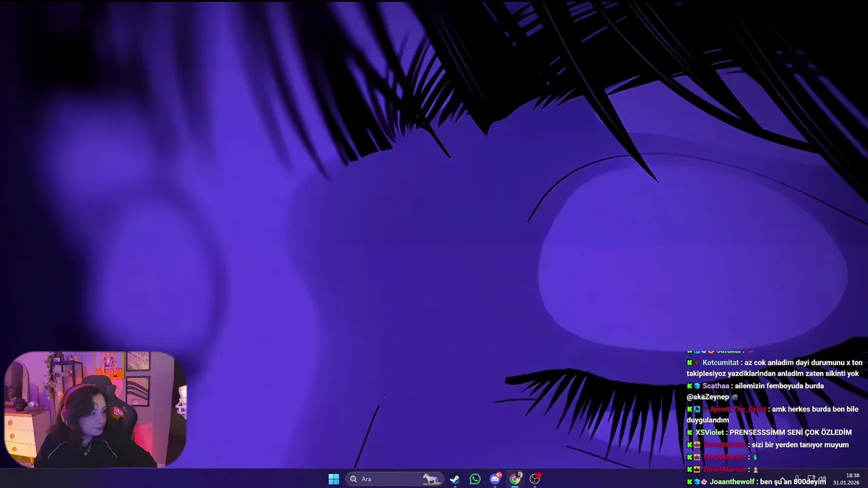
Task: Click the volume icon in the system tray
Action: point(821,479)
